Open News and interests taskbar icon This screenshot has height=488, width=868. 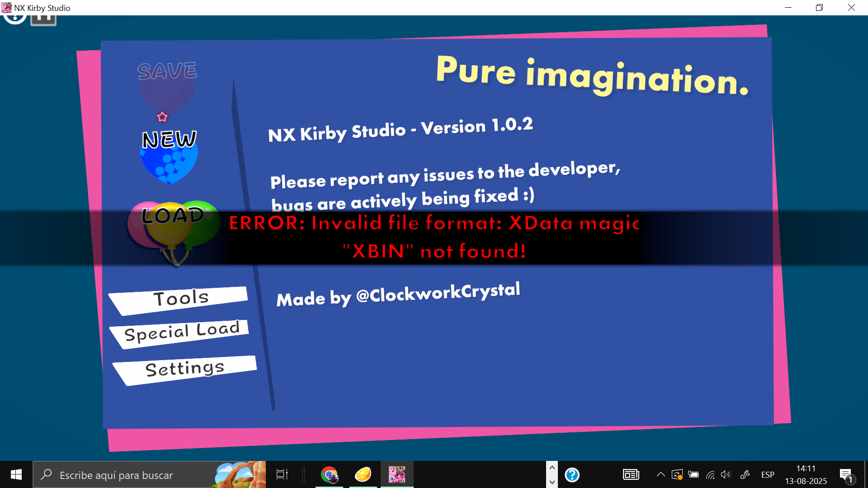[631, 474]
